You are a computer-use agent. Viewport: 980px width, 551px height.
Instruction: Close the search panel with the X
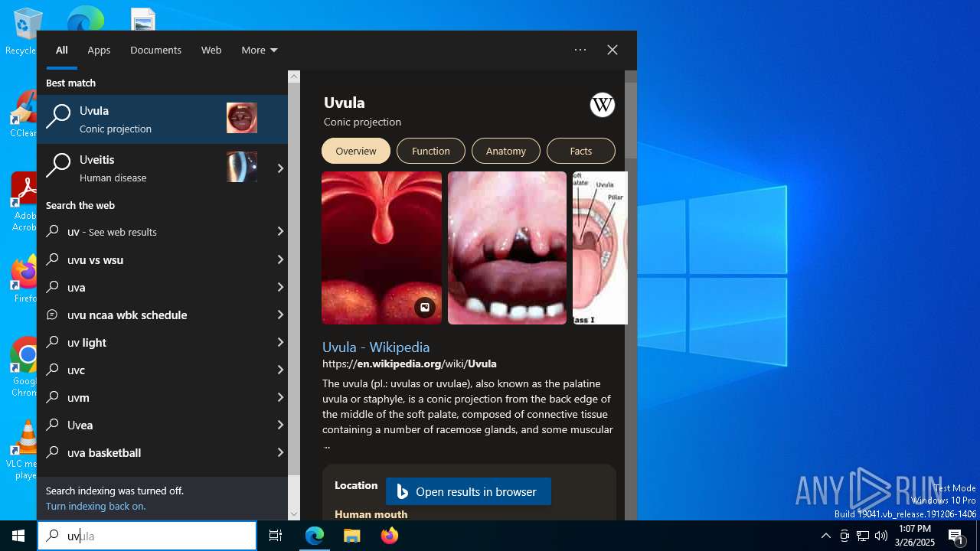point(612,50)
